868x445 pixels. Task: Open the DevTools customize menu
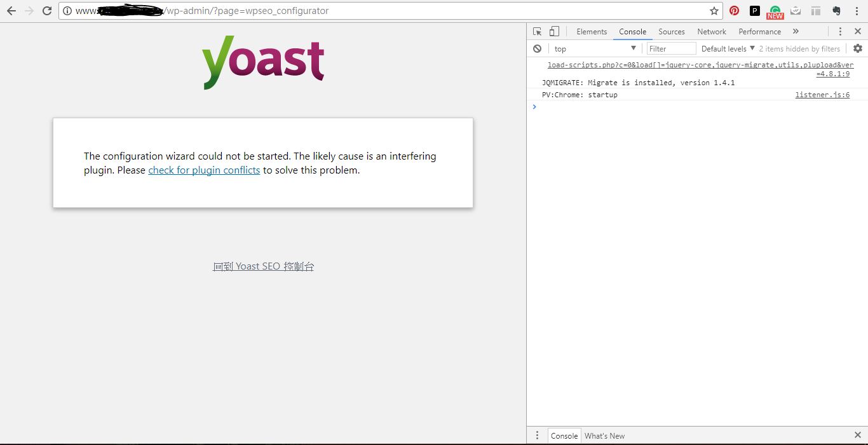[840, 31]
